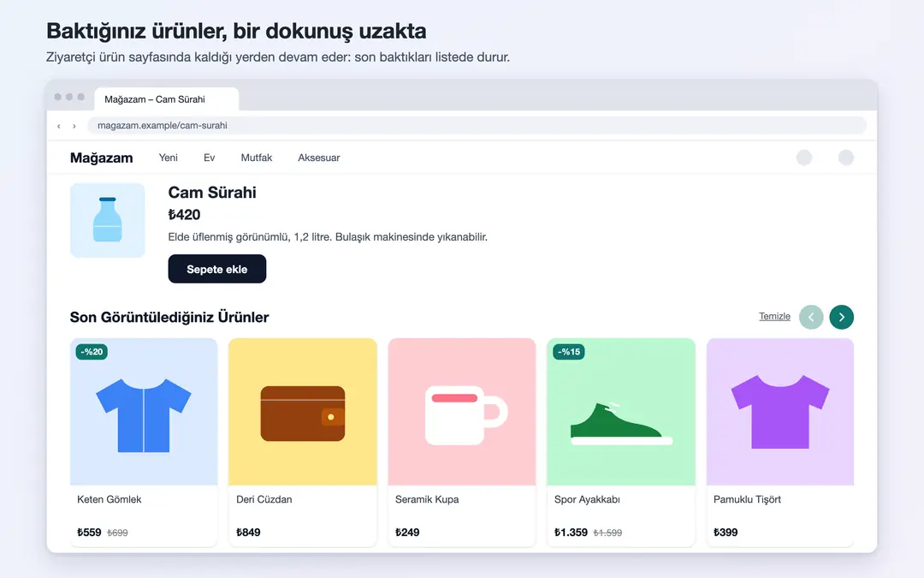Click the ₺249 price
The width and height of the screenshot is (924, 578).
coord(407,533)
